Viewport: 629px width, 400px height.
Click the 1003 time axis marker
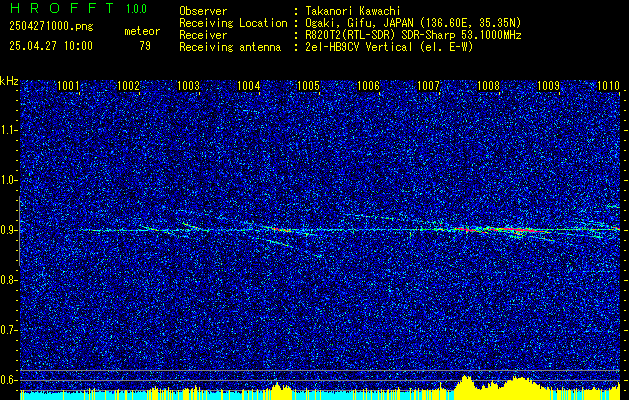[x=188, y=85]
